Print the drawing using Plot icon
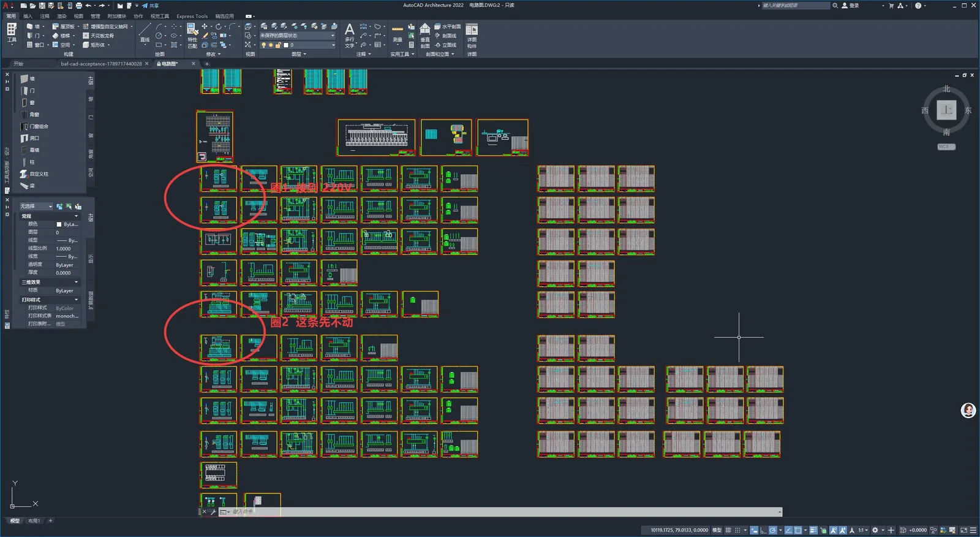This screenshot has height=537, width=980. pos(79,6)
